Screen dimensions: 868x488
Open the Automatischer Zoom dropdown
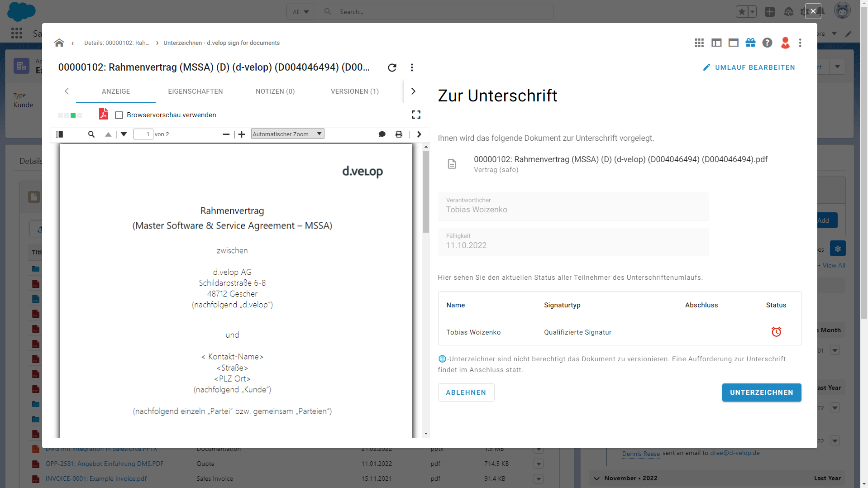point(287,134)
